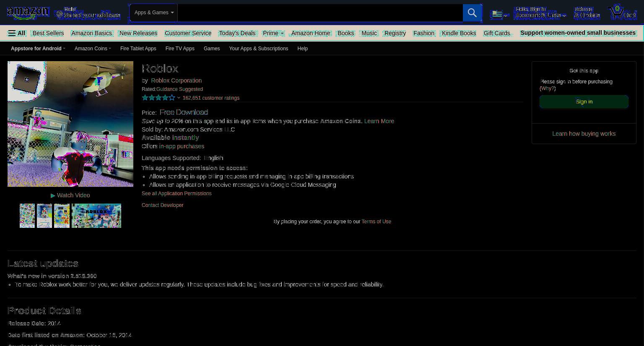This screenshot has height=346, width=644.
Task: Play the Watch Video link
Action: tap(70, 195)
